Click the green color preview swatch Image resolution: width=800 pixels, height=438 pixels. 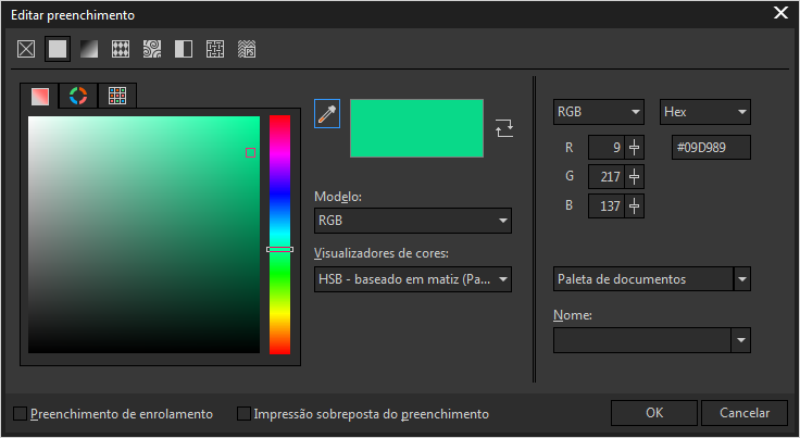point(417,128)
